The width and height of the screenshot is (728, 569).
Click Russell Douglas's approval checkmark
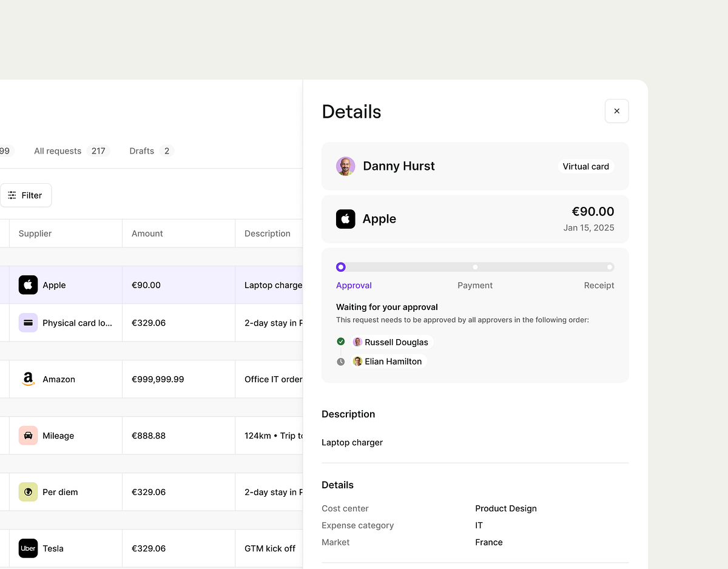[x=341, y=342]
